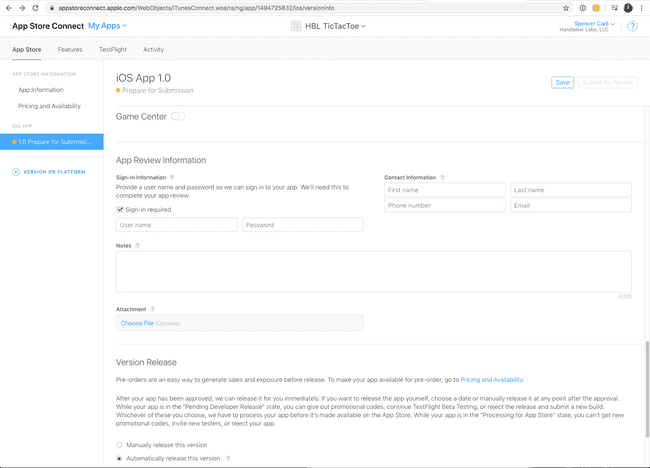The image size is (650, 468).
Task: Click the browser forward arrow
Action: coord(22,8)
